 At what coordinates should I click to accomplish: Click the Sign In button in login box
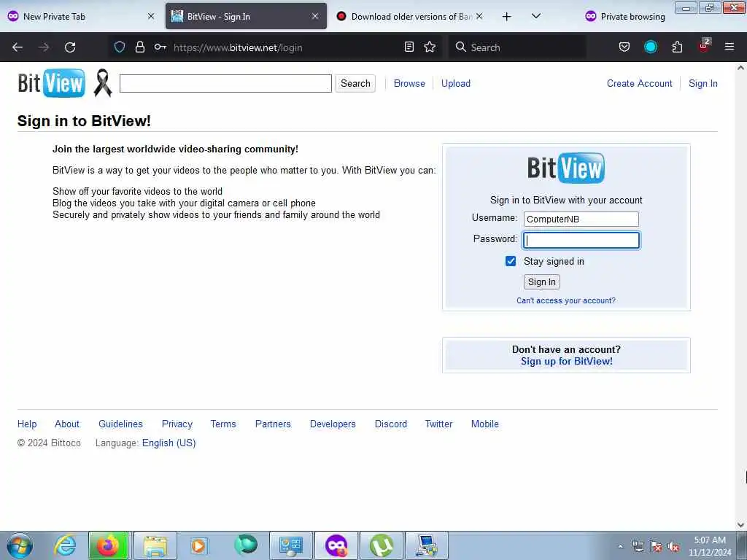pyautogui.click(x=542, y=282)
